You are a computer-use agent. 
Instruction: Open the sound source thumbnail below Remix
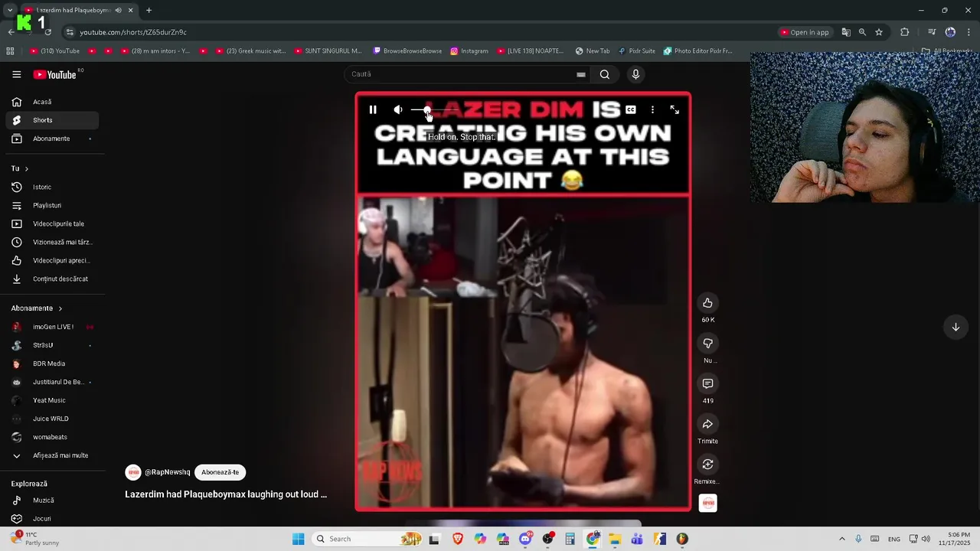click(x=708, y=504)
